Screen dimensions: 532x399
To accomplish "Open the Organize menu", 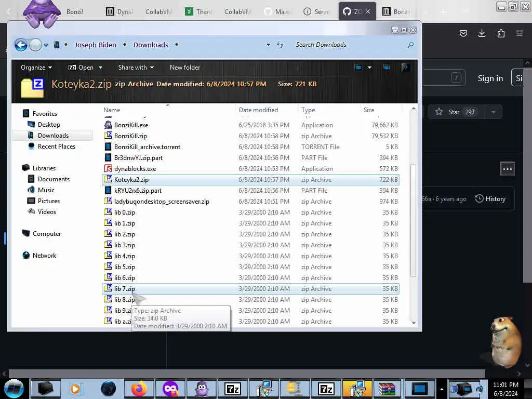I will pos(36,68).
